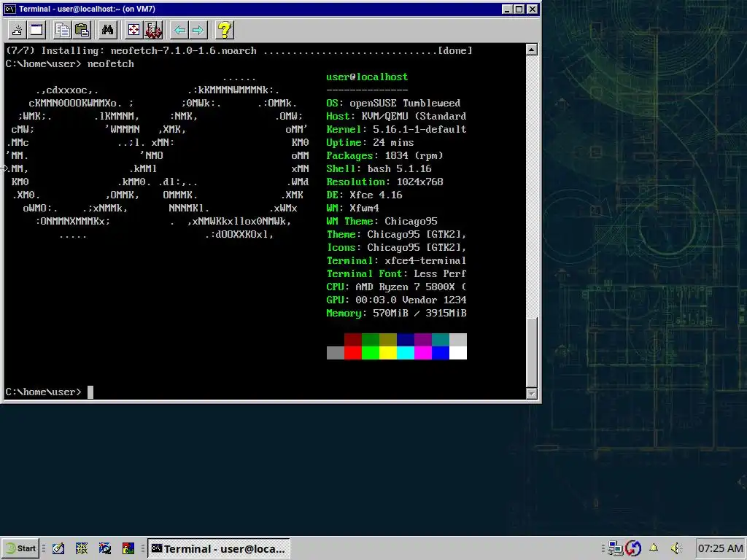
Task: Open Find with the binoculars icon
Action: [108, 31]
